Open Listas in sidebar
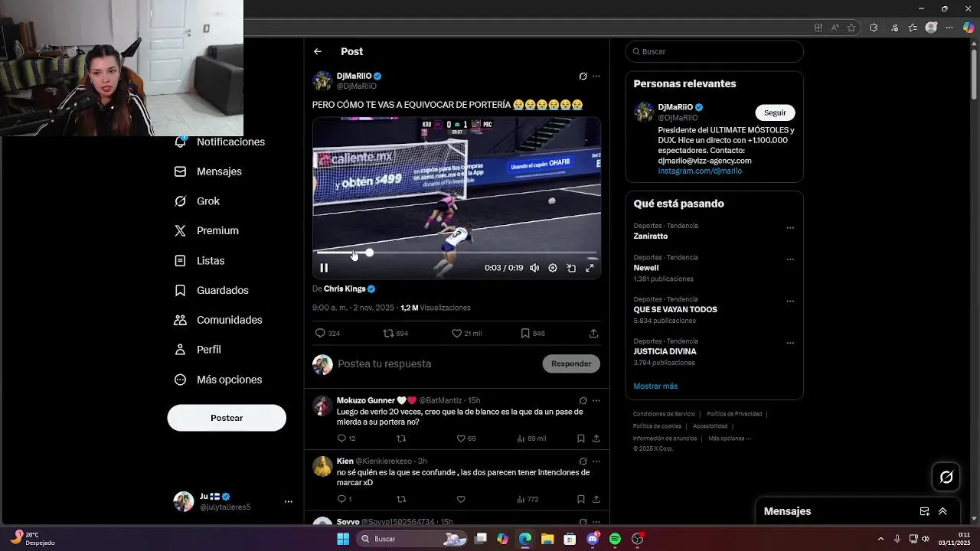This screenshot has height=551, width=980. click(200, 261)
